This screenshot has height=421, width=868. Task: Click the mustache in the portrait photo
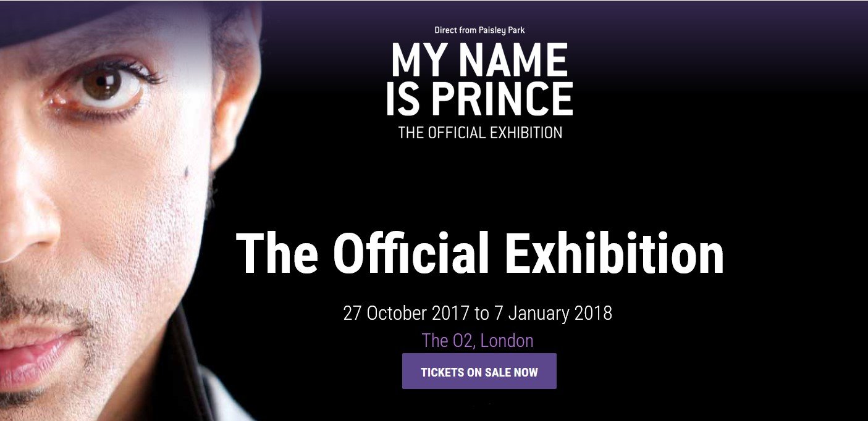[x=43, y=306]
